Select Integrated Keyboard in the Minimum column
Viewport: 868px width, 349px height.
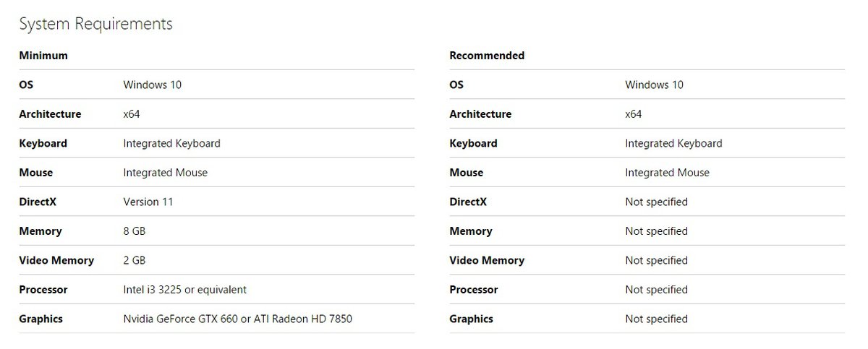pos(171,143)
